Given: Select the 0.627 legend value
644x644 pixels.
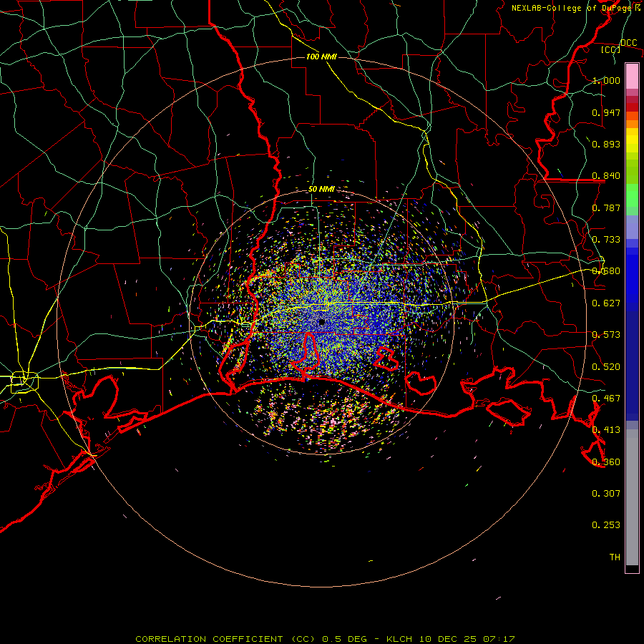Looking at the screenshot, I should 606,303.
